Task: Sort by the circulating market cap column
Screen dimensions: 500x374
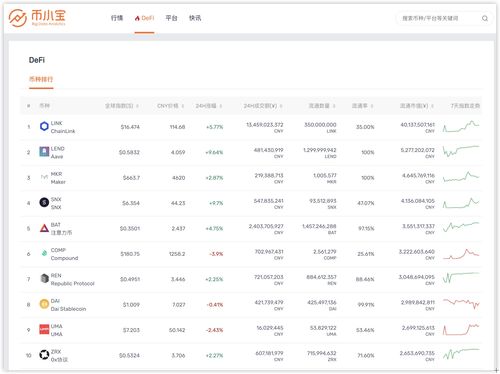Action: click(417, 106)
